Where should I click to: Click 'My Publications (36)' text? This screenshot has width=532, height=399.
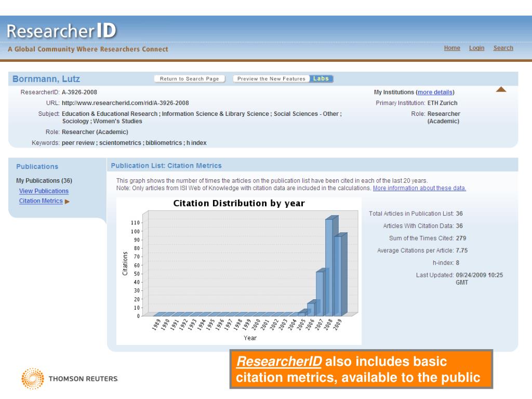[44, 181]
